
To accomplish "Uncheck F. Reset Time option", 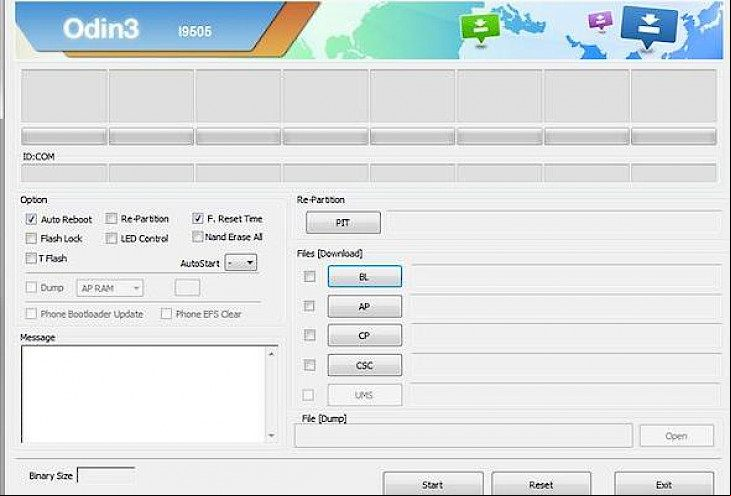I will 198,218.
